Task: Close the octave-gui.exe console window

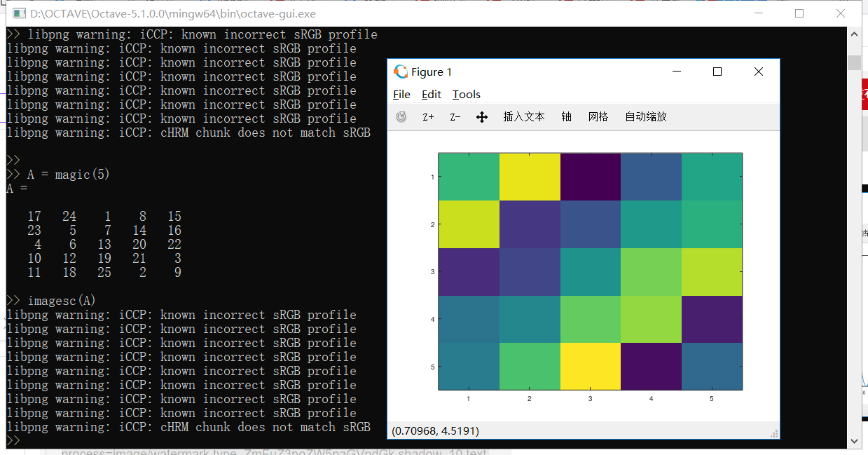Action: [841, 13]
